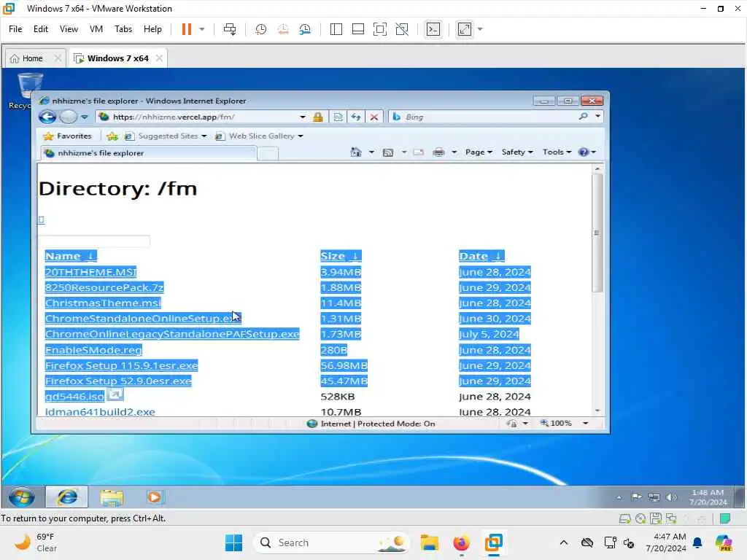Screen dimensions: 747x560
Task: Open the Idman641build2.exe file link
Action: point(100,411)
